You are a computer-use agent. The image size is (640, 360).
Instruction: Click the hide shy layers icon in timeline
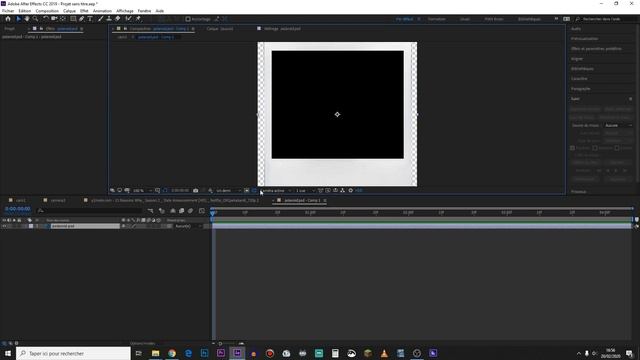pos(173,211)
